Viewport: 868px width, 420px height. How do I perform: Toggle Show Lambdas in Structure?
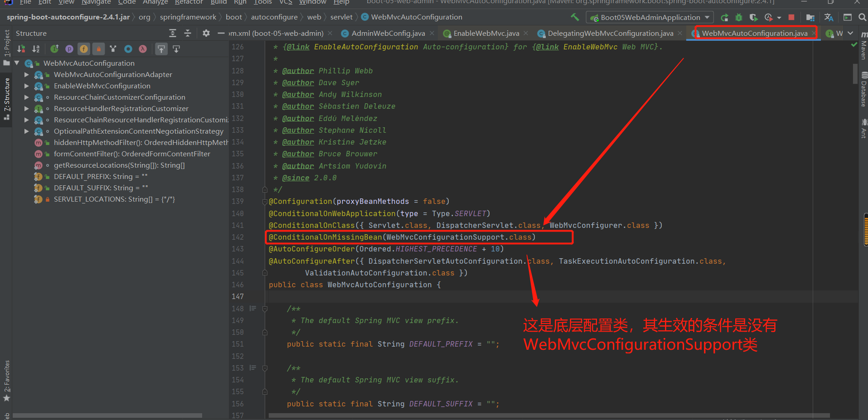click(x=143, y=49)
